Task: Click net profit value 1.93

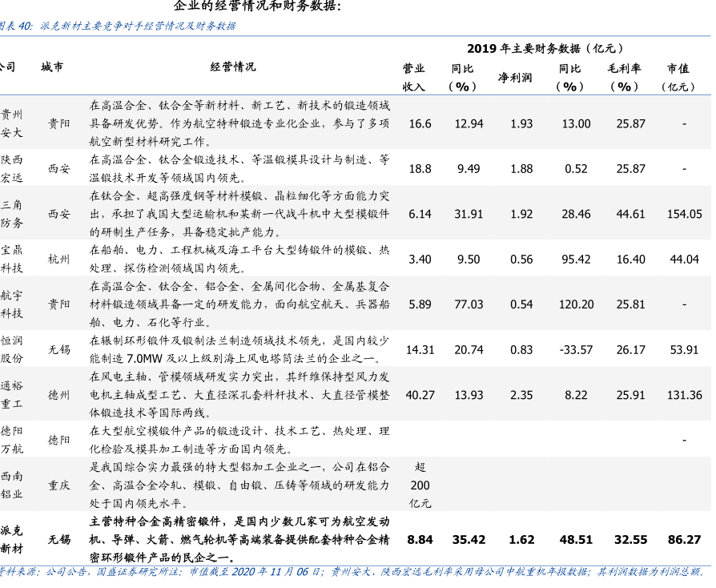Action: point(521,124)
